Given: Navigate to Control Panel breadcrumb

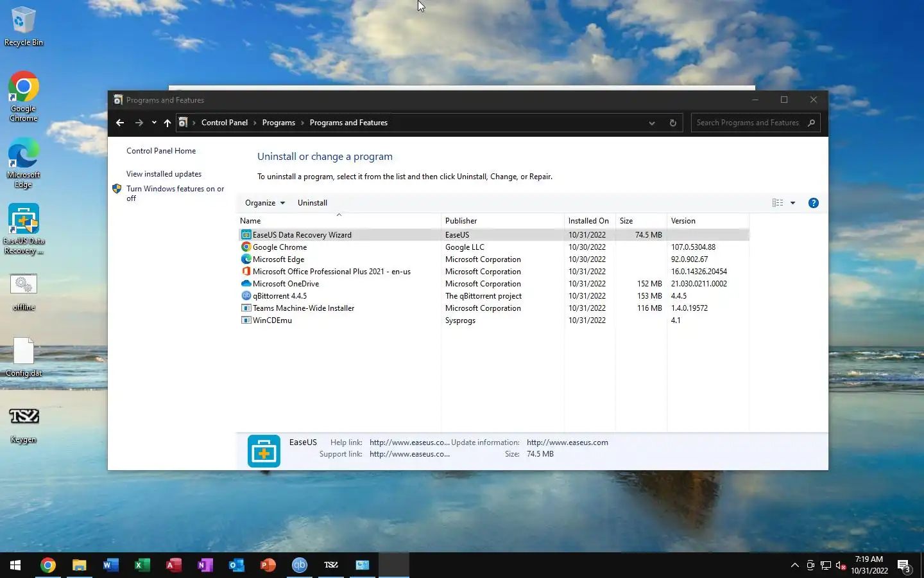Looking at the screenshot, I should tap(225, 123).
